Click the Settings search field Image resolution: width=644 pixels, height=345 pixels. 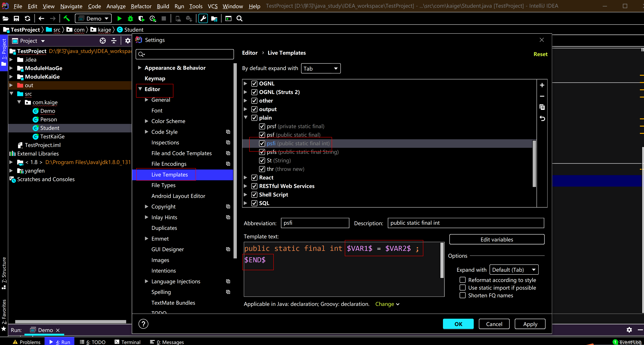[185, 54]
